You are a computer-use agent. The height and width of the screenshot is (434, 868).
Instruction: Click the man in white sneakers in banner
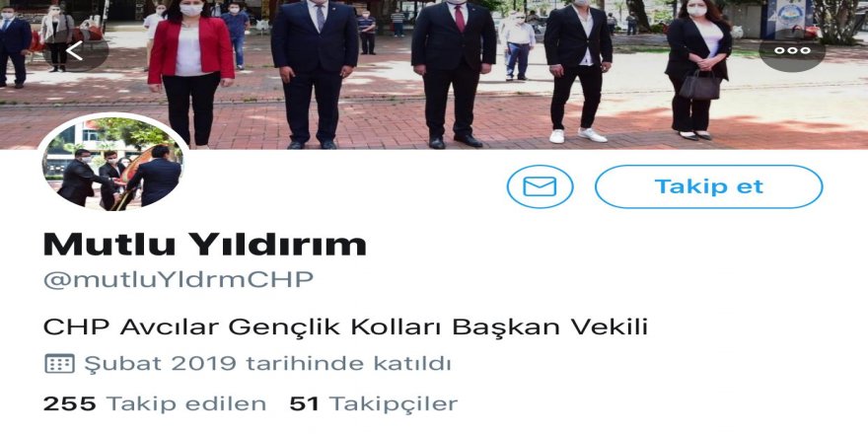pos(578,71)
